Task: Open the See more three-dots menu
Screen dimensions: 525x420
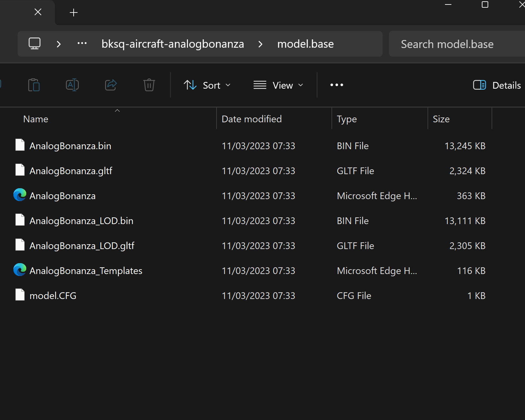Action: (337, 85)
